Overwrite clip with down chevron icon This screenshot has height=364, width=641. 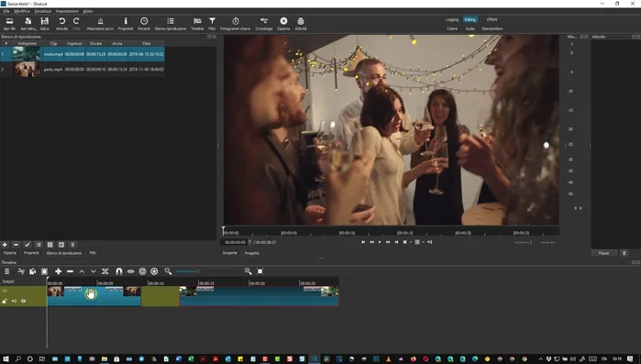[x=94, y=271]
